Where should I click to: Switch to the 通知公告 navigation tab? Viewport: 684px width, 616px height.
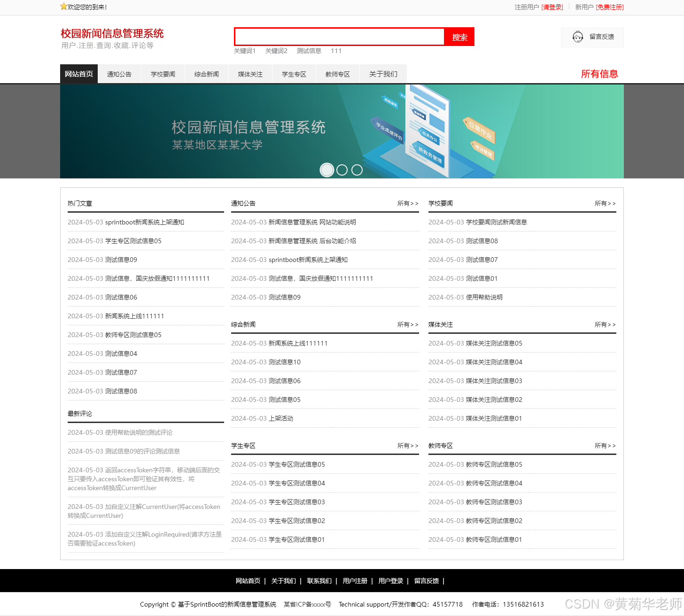click(119, 74)
